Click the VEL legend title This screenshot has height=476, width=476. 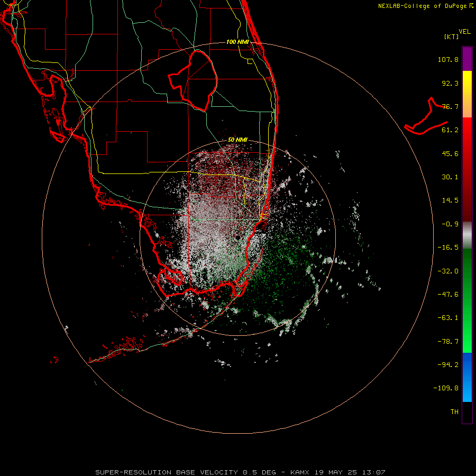[464, 32]
